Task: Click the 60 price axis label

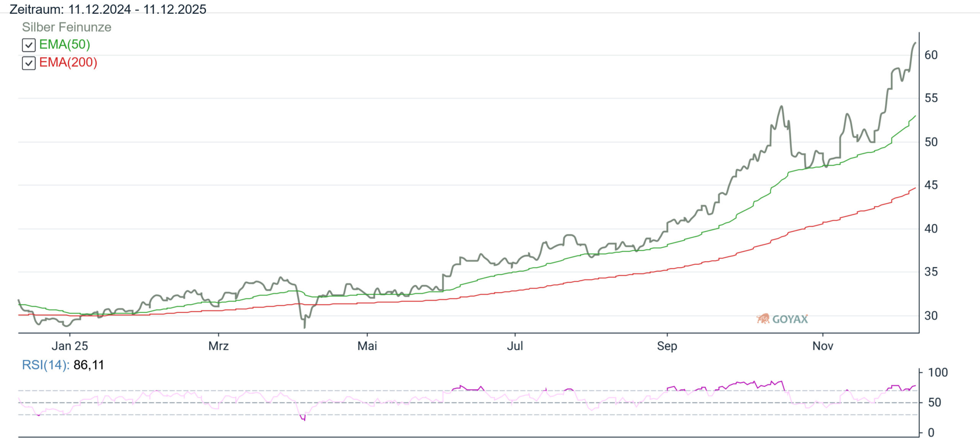Action: point(931,55)
